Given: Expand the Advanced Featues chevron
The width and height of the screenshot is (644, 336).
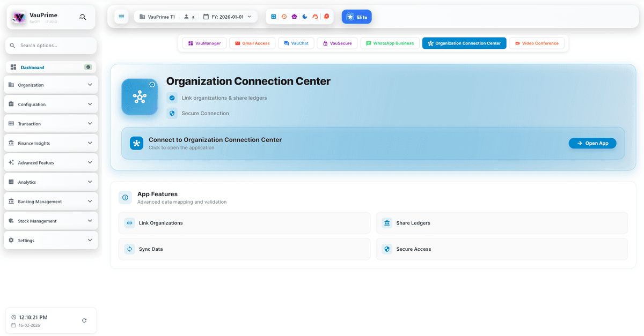Looking at the screenshot, I should click(90, 162).
